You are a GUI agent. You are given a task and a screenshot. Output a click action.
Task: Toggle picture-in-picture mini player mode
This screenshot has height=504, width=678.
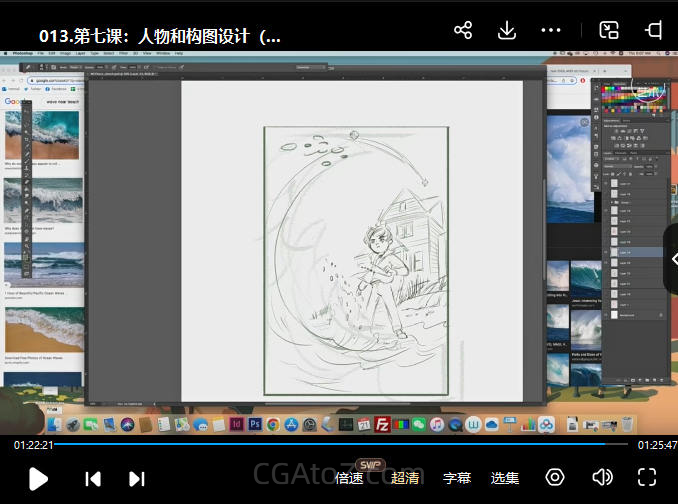(x=608, y=30)
